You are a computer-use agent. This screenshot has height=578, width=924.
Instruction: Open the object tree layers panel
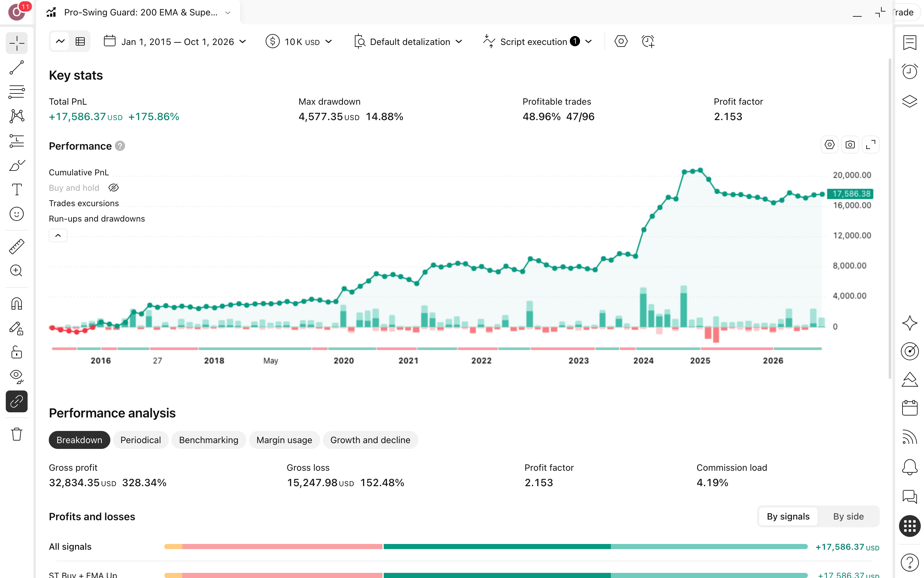tap(910, 101)
